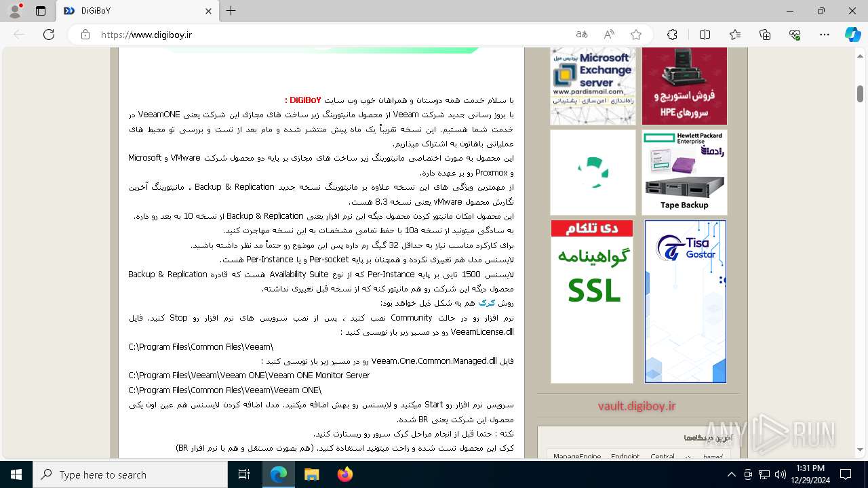Screen dimensions: 868x488
Task: Open Task View on the taskbar
Action: [x=244, y=474]
